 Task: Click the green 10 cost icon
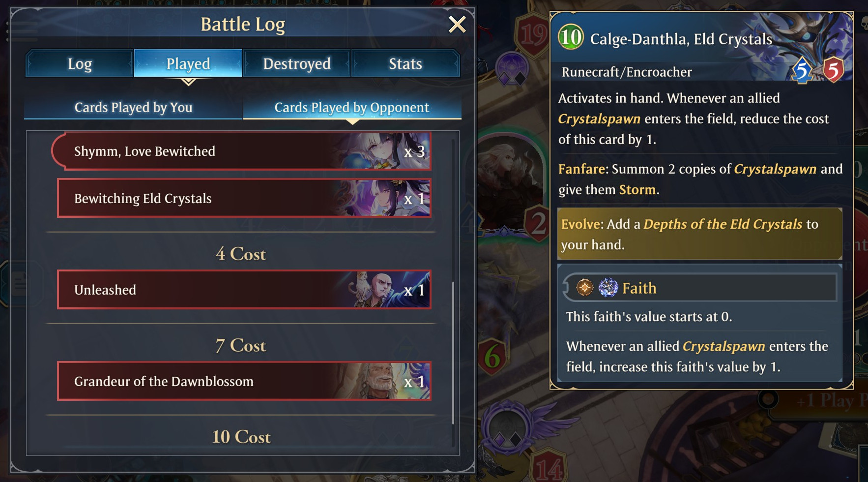(571, 37)
